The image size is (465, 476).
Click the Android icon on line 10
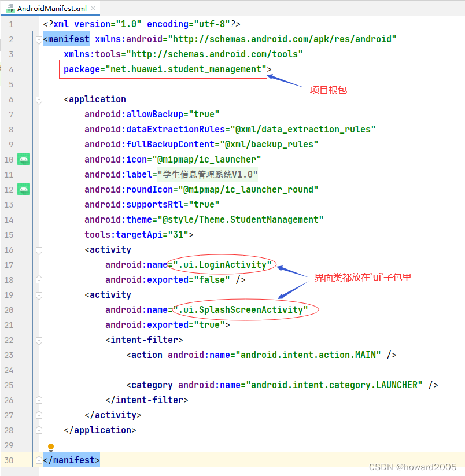pyautogui.click(x=24, y=159)
